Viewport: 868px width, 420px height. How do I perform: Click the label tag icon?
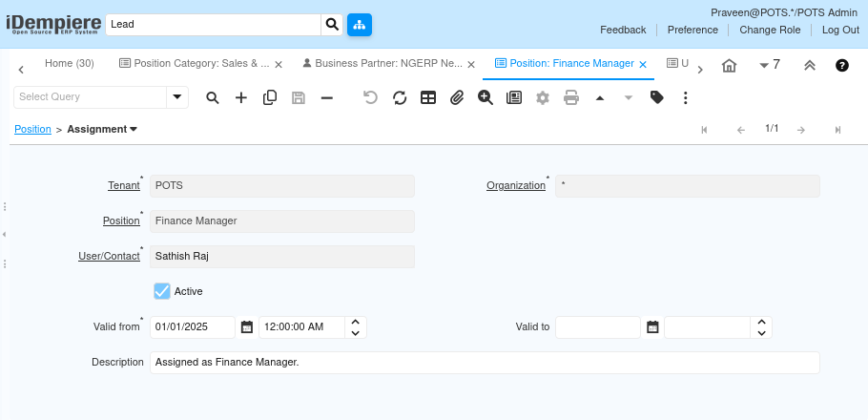click(x=657, y=98)
